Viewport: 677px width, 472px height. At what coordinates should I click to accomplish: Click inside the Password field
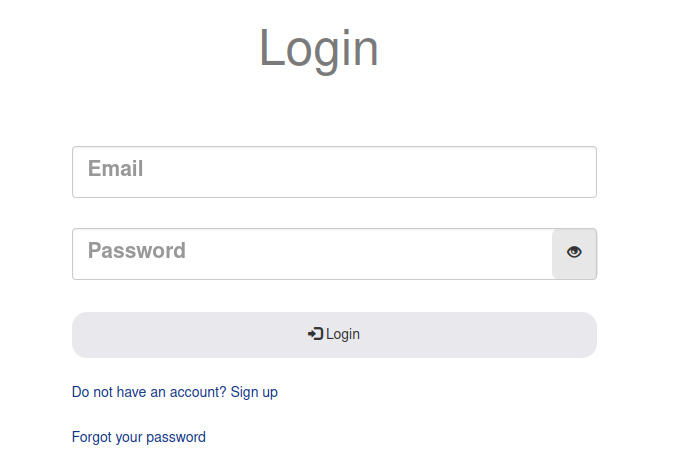pyautogui.click(x=312, y=254)
